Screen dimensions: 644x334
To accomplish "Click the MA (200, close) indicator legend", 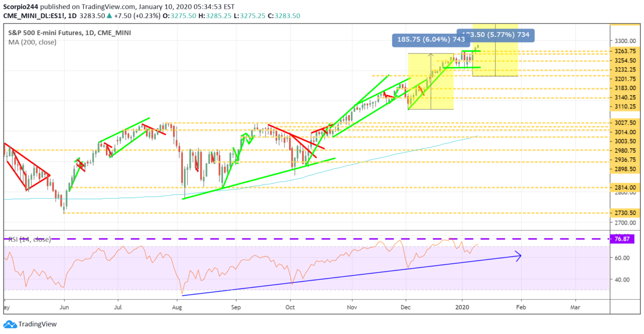I will (x=32, y=42).
